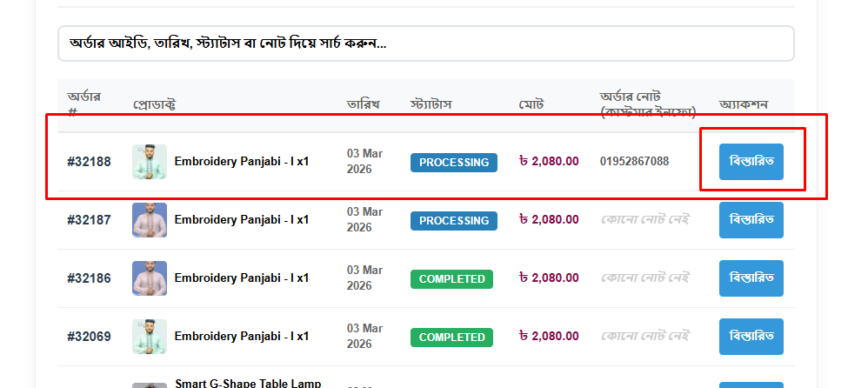Image resolution: width=868 pixels, height=388 pixels.
Task: Click PROCESSING status badge of order #32187
Action: [x=454, y=221]
